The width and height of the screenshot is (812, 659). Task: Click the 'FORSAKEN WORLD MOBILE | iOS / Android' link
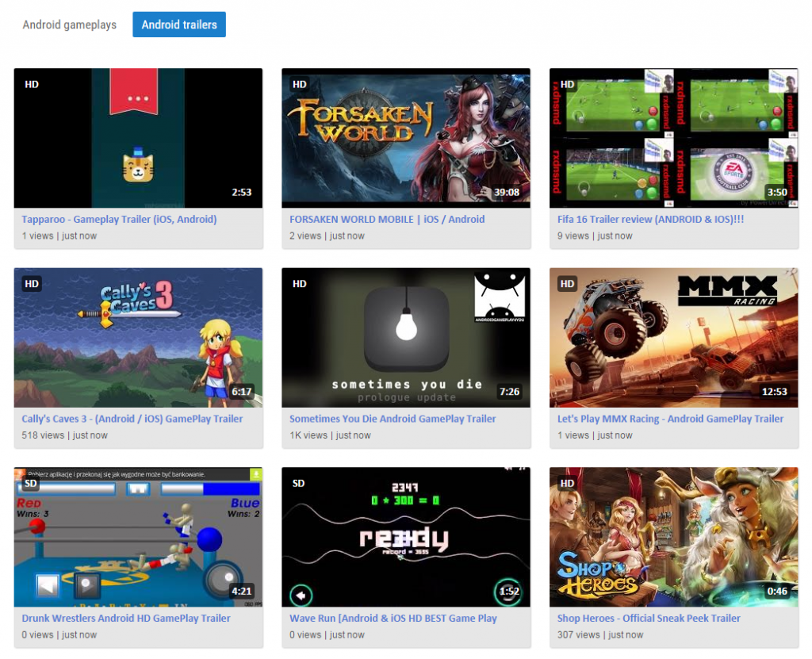point(387,219)
